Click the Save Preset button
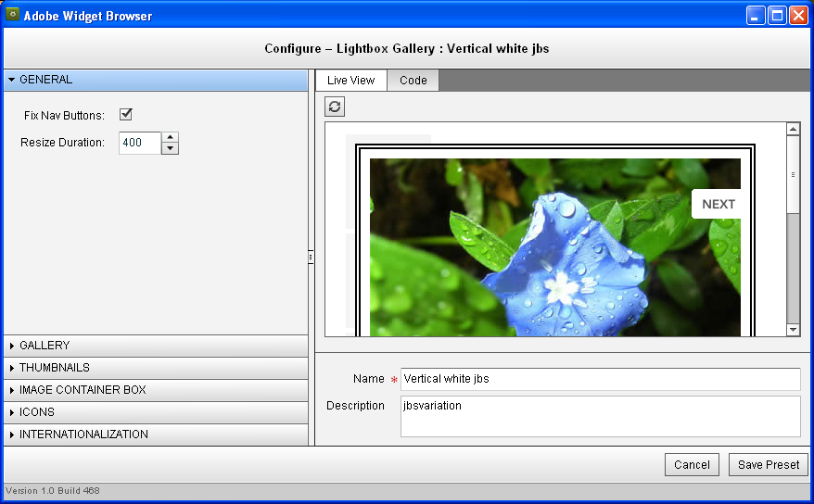This screenshot has height=504, width=814. point(768,465)
